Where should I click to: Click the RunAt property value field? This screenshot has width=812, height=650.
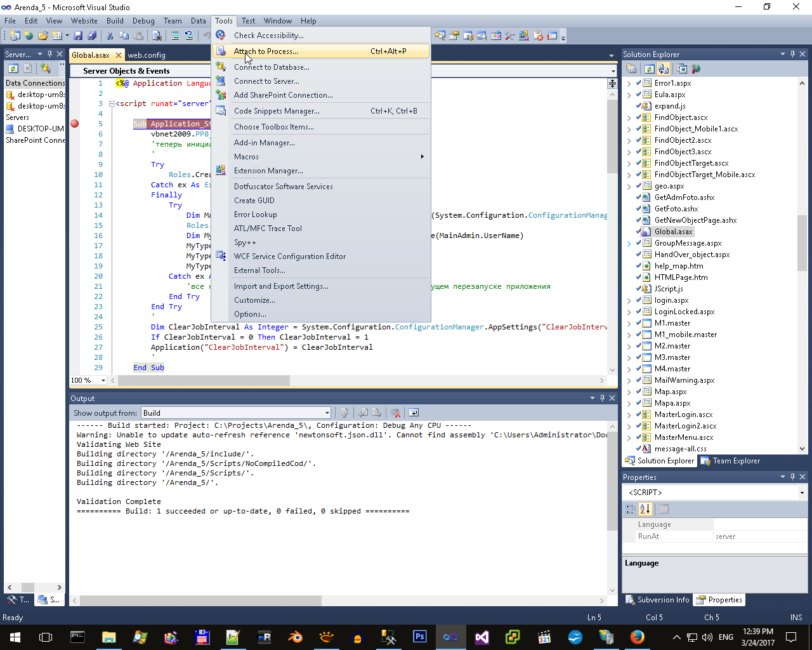pyautogui.click(x=760, y=536)
